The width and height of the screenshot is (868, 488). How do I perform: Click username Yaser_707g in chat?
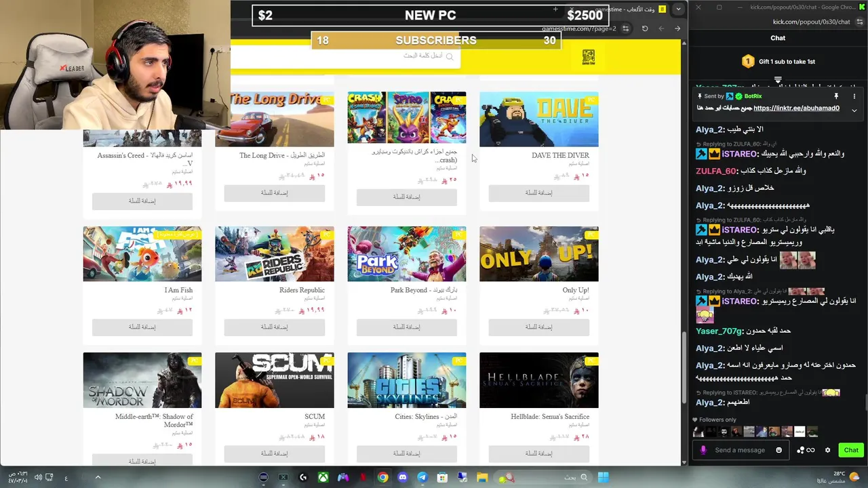click(719, 331)
